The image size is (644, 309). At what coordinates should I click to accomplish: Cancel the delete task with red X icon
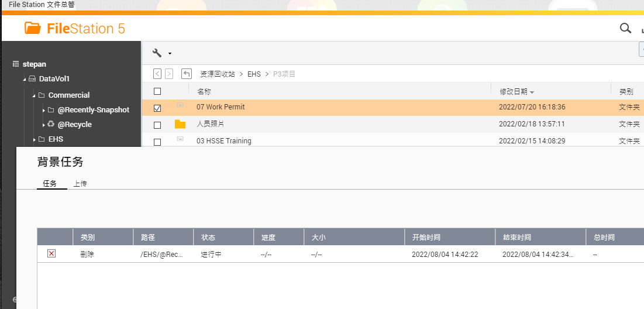pyautogui.click(x=51, y=253)
